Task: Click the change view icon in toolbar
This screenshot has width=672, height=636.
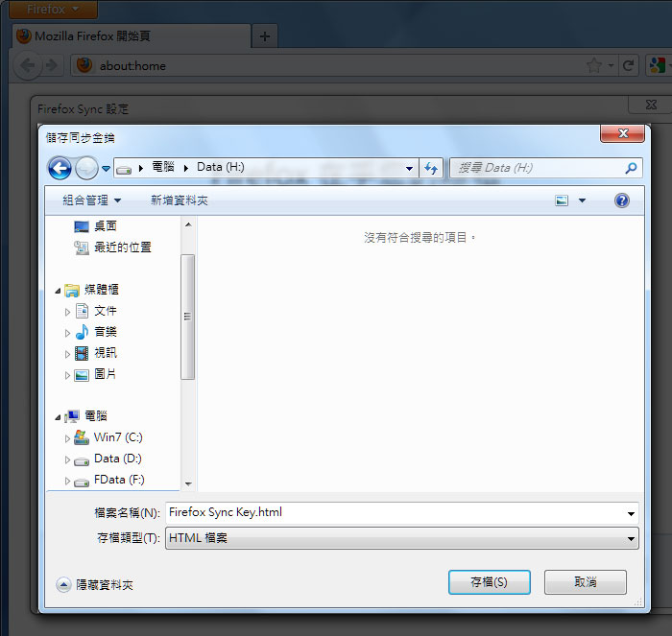Action: click(x=562, y=200)
